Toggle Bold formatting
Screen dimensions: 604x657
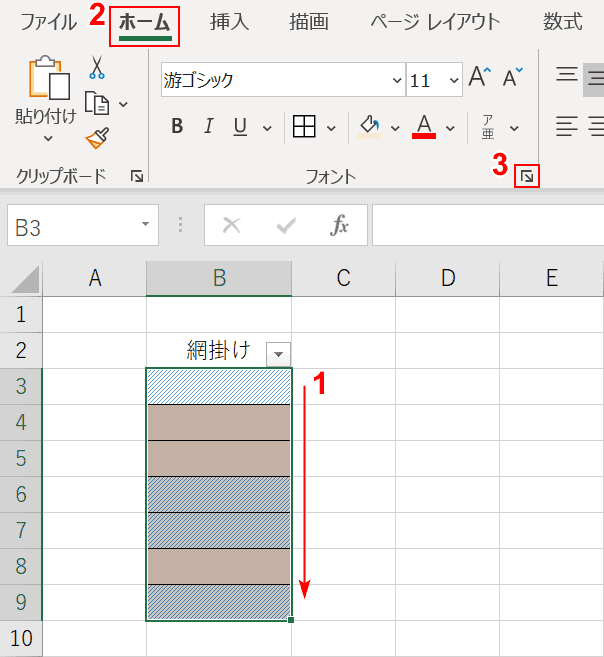click(177, 126)
